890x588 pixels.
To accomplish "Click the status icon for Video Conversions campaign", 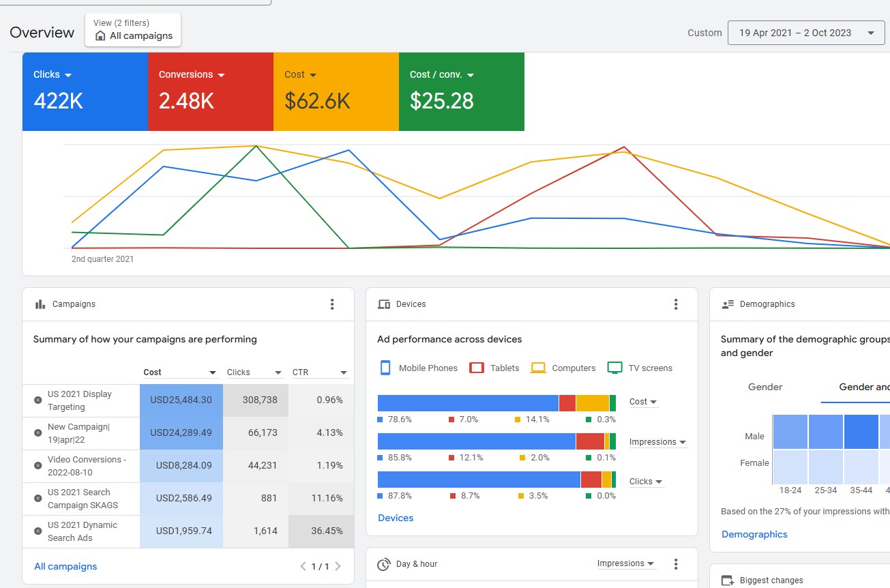I will click(x=38, y=466).
